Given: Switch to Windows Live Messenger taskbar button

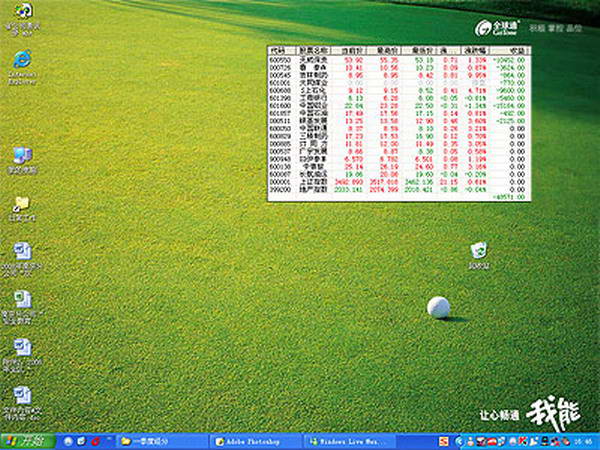Looking at the screenshot, I should point(349,442).
